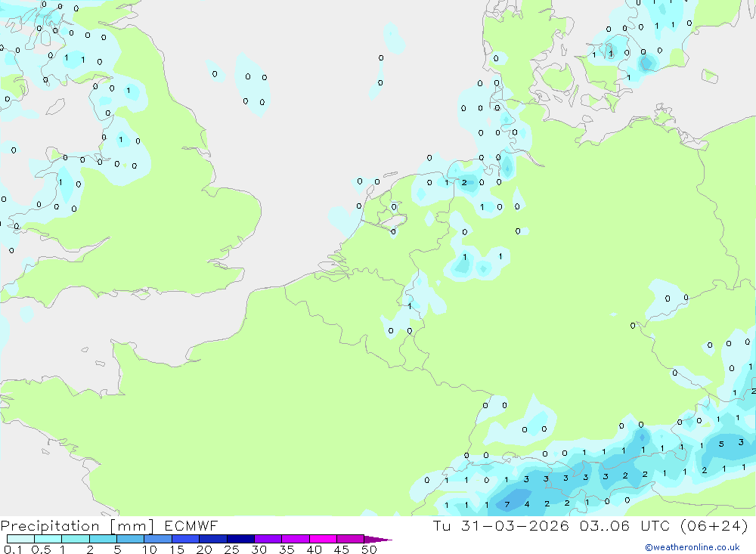The image size is (756, 554).
Task: Select the 30–35 mm violet legend swatch
Action: pyautogui.click(x=268, y=539)
